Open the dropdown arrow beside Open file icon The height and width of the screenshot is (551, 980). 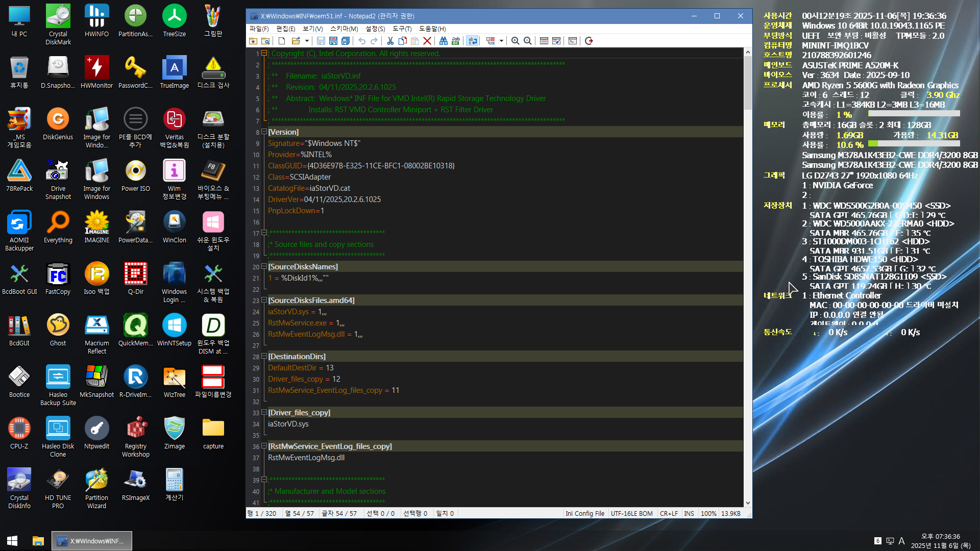tap(307, 41)
